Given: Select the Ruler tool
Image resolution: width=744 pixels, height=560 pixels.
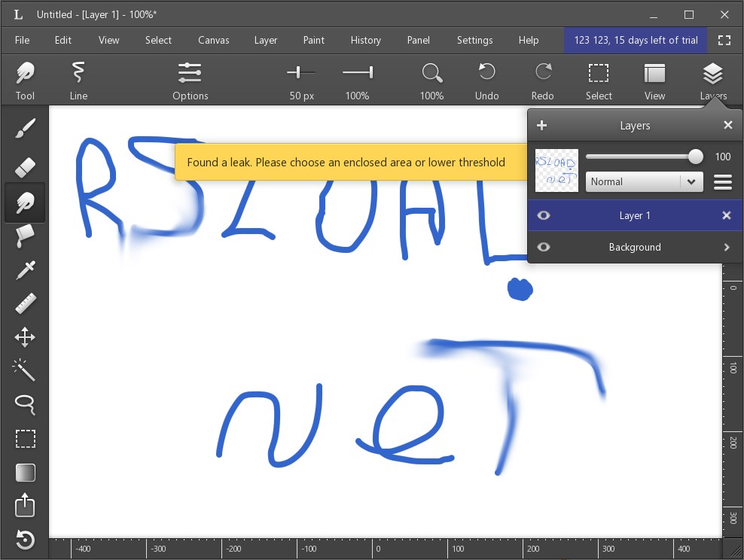Looking at the screenshot, I should coord(25,303).
